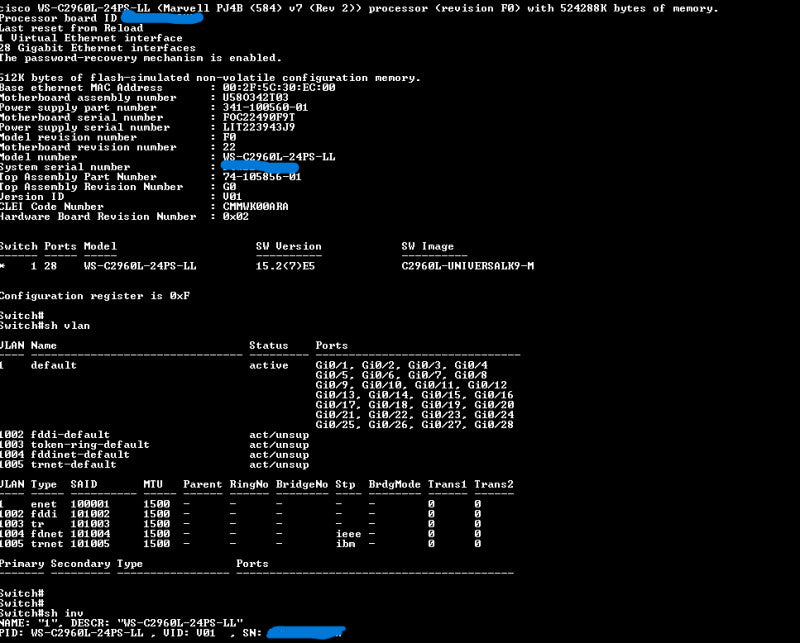Click motherboard assembly number U580342T03
Image resolution: width=800 pixels, height=643 pixels.
(x=255, y=97)
